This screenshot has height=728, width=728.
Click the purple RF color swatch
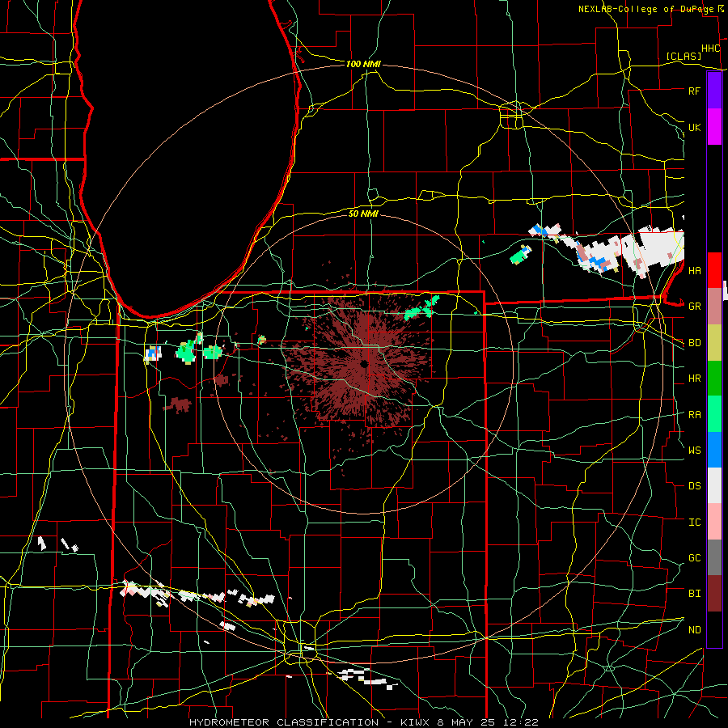pos(714,90)
